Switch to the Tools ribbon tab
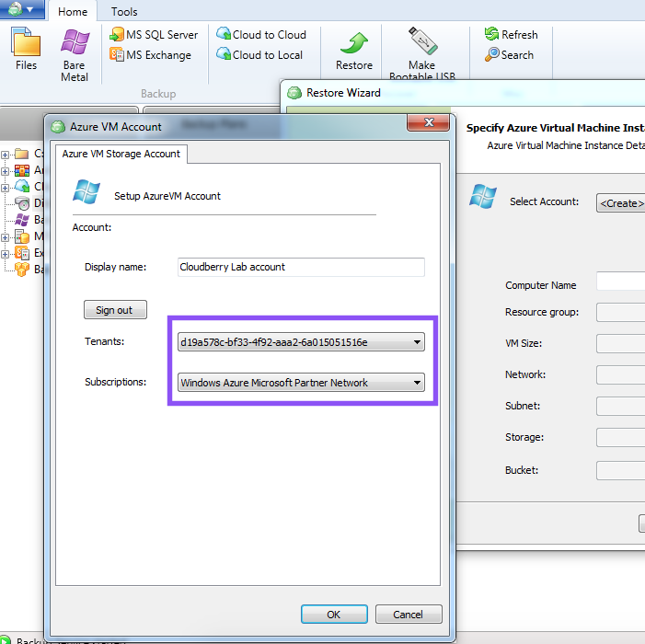The width and height of the screenshot is (645, 644). point(124,12)
